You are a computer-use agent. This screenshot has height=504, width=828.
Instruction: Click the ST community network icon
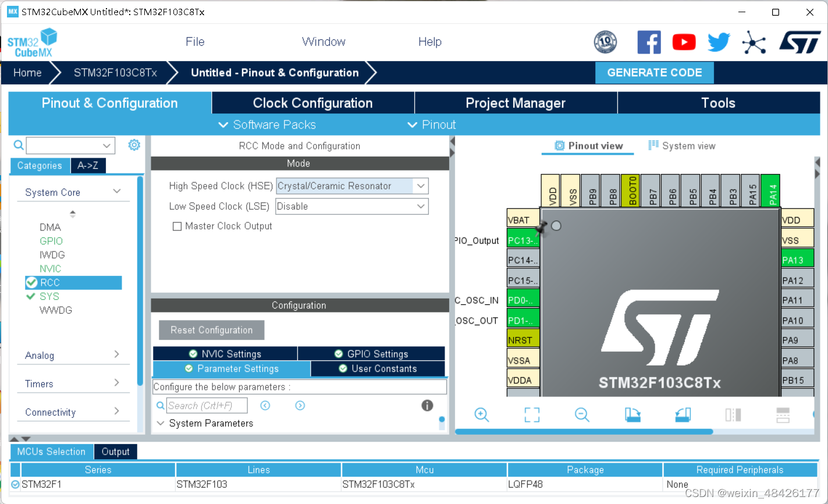(754, 42)
